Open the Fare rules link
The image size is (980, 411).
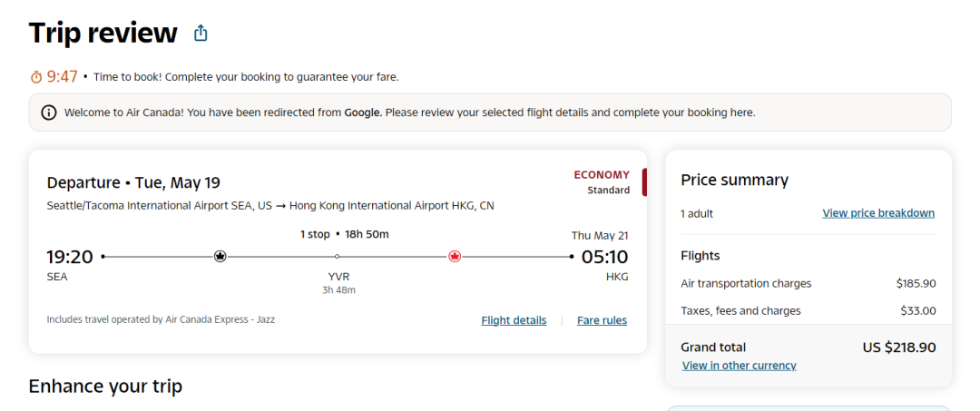click(602, 320)
